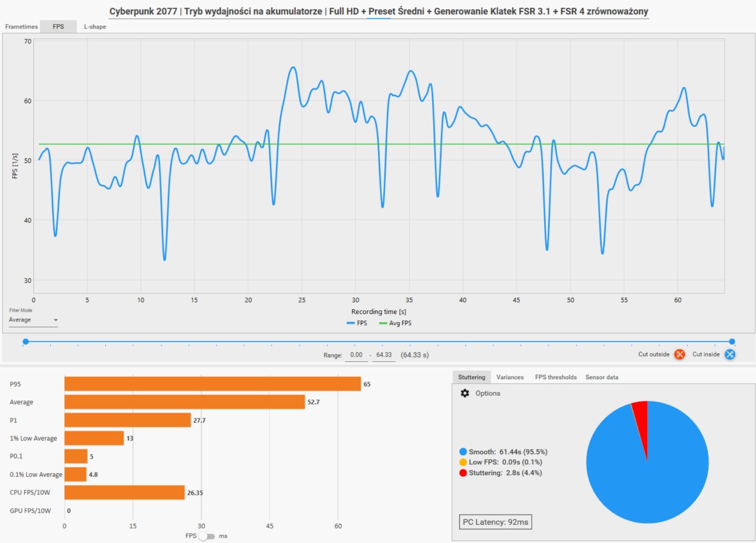Screen dimensions: 756x543
Task: Click the blue FPS series legend marker
Action: (x=351, y=323)
